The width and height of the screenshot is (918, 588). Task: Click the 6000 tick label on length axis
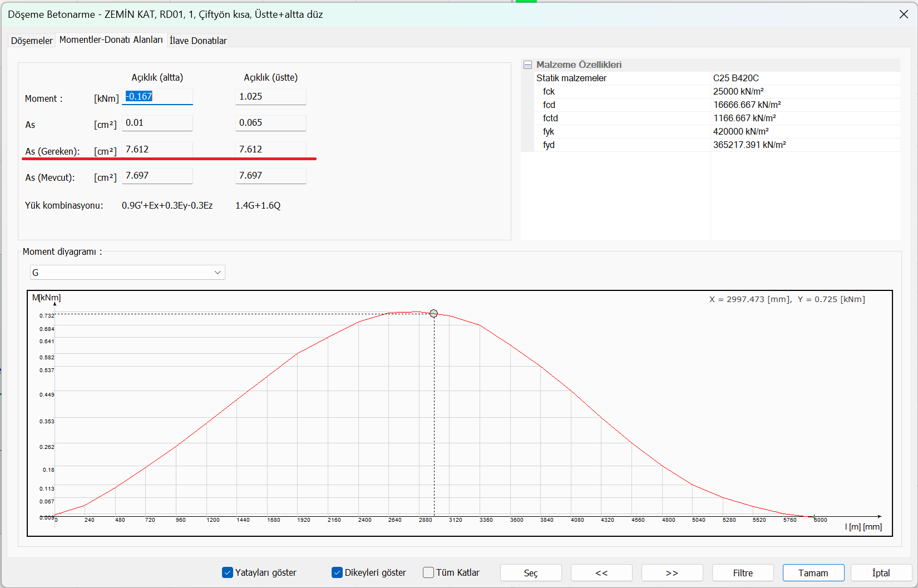pos(821,520)
